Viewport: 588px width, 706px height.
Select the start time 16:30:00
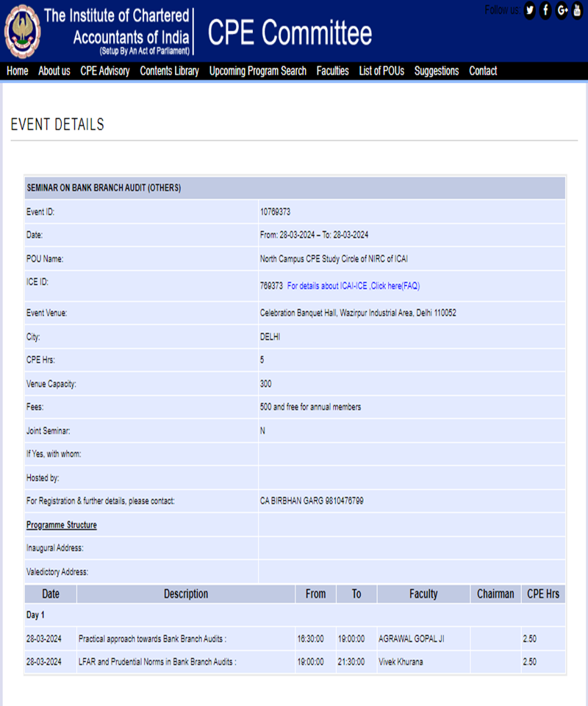[x=310, y=639]
